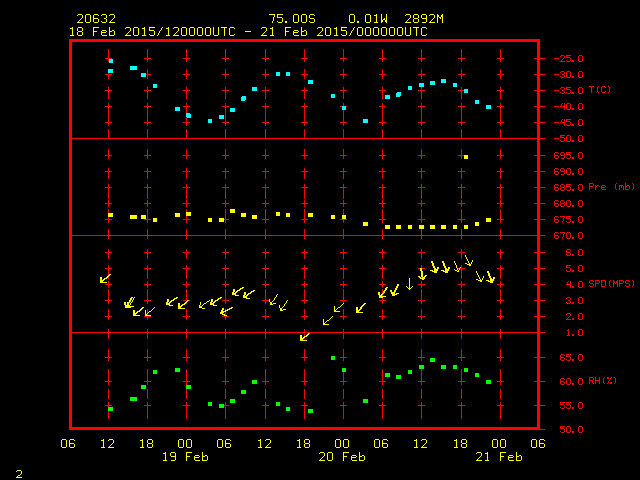Click the -45.0 temperature axis value
This screenshot has width=640, height=480.
click(569, 122)
